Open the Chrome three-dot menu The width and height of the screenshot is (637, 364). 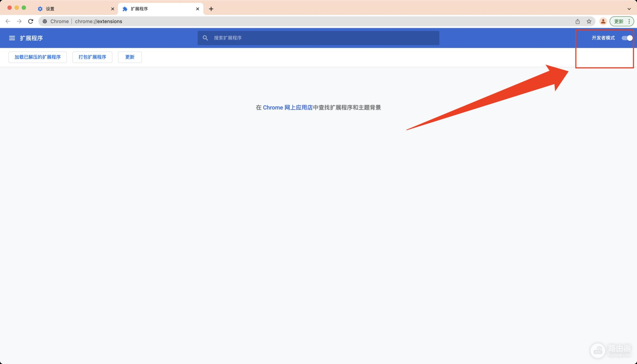click(x=629, y=21)
